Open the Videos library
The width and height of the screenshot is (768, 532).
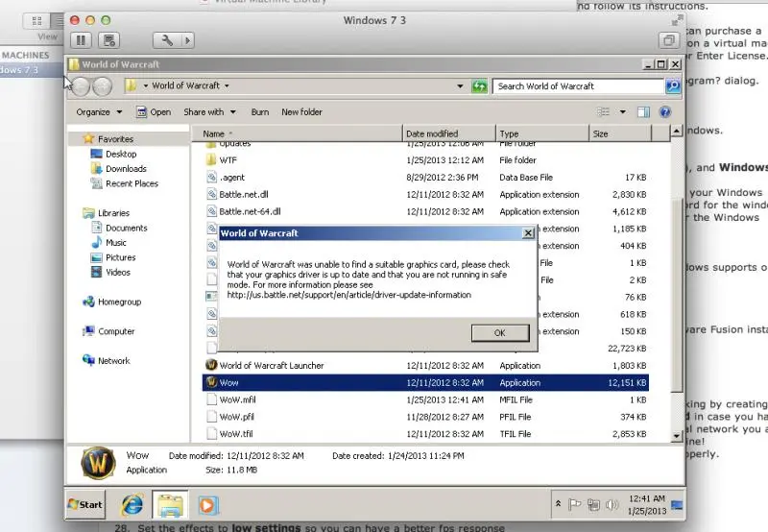coord(118,272)
